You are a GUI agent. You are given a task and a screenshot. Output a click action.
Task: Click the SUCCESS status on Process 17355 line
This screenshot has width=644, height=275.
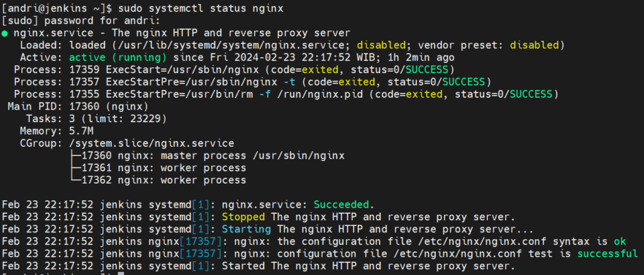point(531,94)
